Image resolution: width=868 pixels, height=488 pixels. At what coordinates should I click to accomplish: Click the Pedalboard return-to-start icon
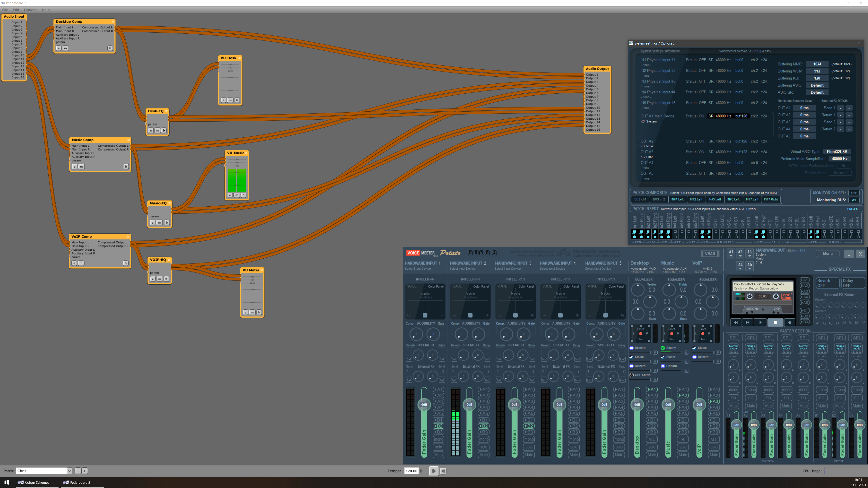(x=443, y=471)
